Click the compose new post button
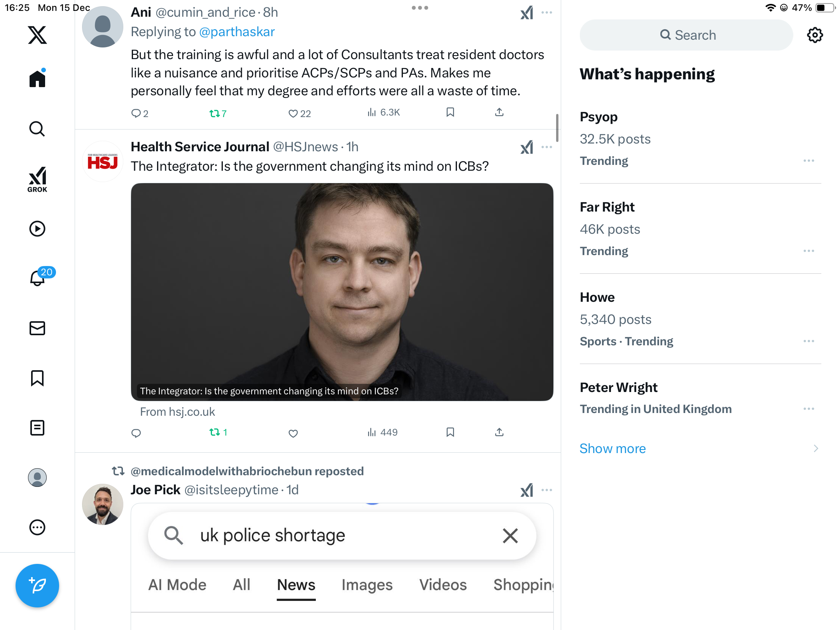This screenshot has width=840, height=630. pos(37,585)
